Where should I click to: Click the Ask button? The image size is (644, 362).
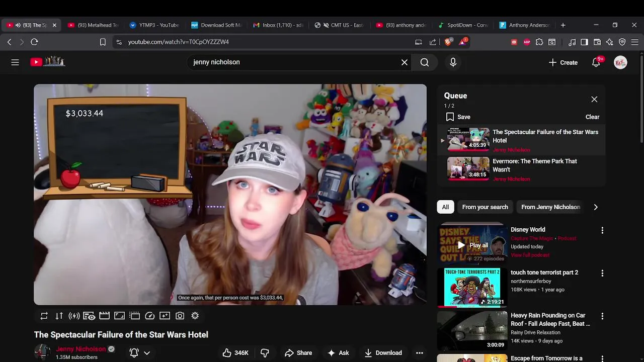(x=338, y=353)
